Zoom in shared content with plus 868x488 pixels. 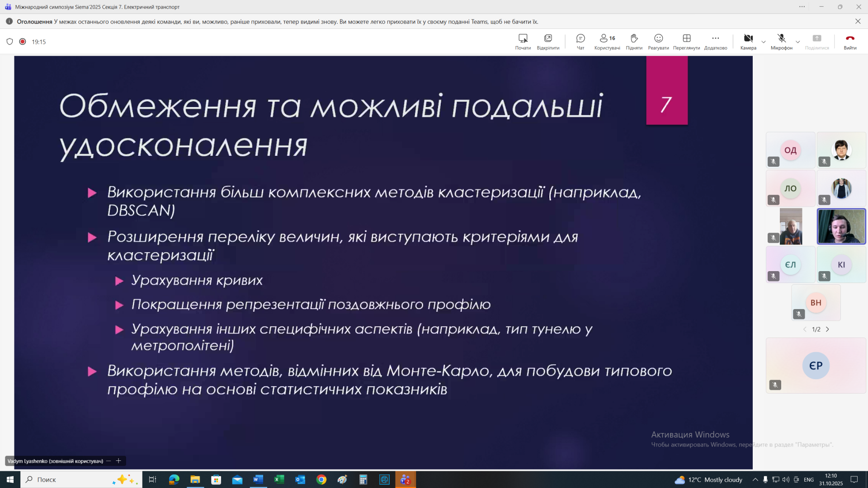[x=118, y=461]
